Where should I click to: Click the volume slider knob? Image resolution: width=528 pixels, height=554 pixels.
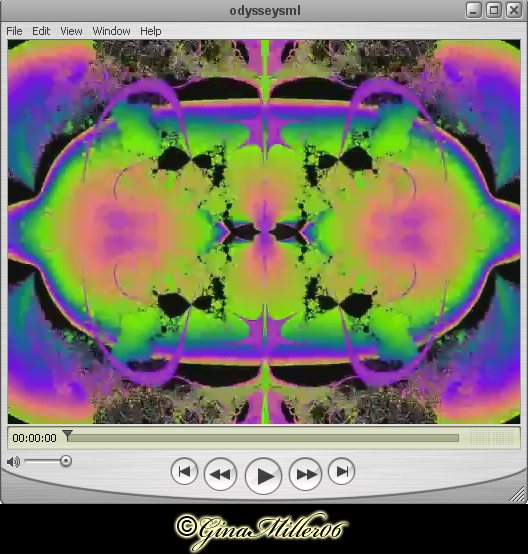(x=66, y=461)
